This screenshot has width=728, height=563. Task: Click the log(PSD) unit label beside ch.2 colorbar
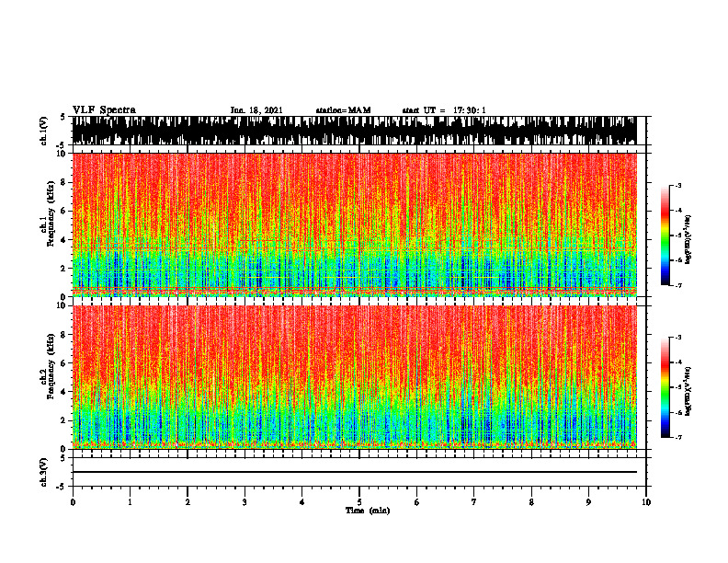[688, 391]
